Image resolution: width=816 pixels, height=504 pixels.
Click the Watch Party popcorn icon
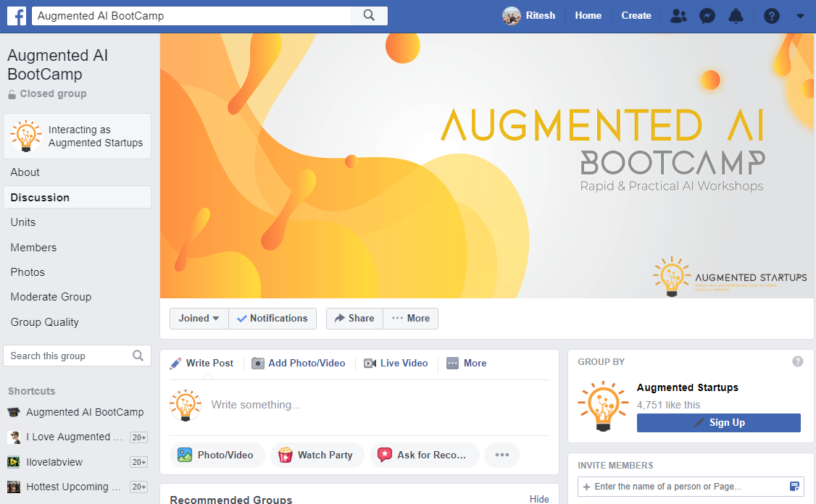(286, 455)
